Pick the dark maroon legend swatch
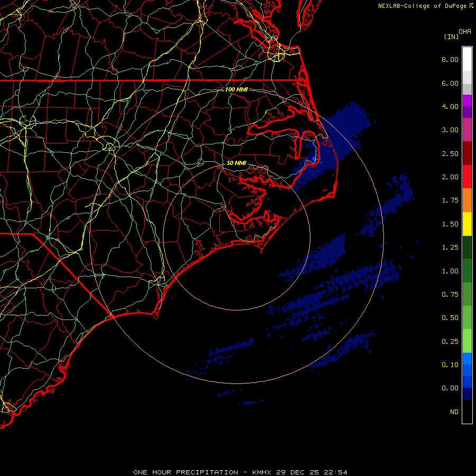476x476 pixels. 467,153
